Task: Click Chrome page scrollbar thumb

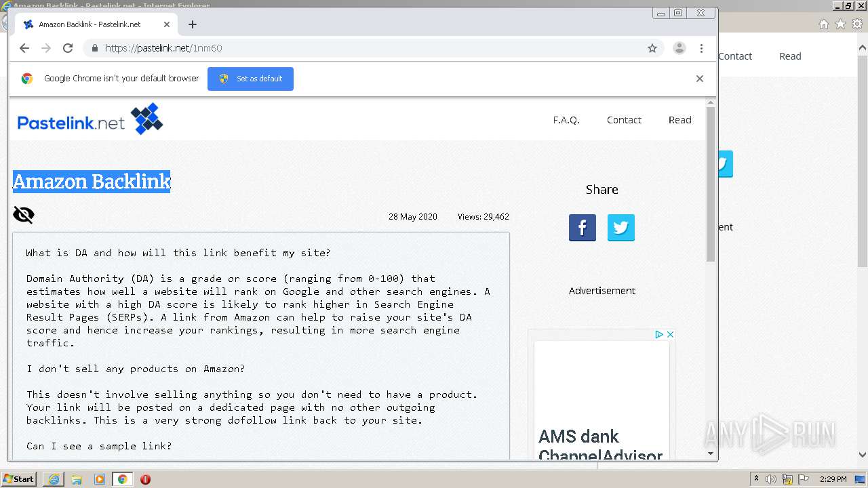Action: pyautogui.click(x=711, y=184)
